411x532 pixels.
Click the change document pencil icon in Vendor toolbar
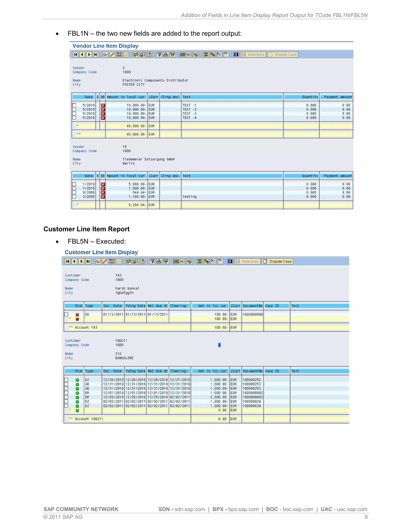coord(112,55)
